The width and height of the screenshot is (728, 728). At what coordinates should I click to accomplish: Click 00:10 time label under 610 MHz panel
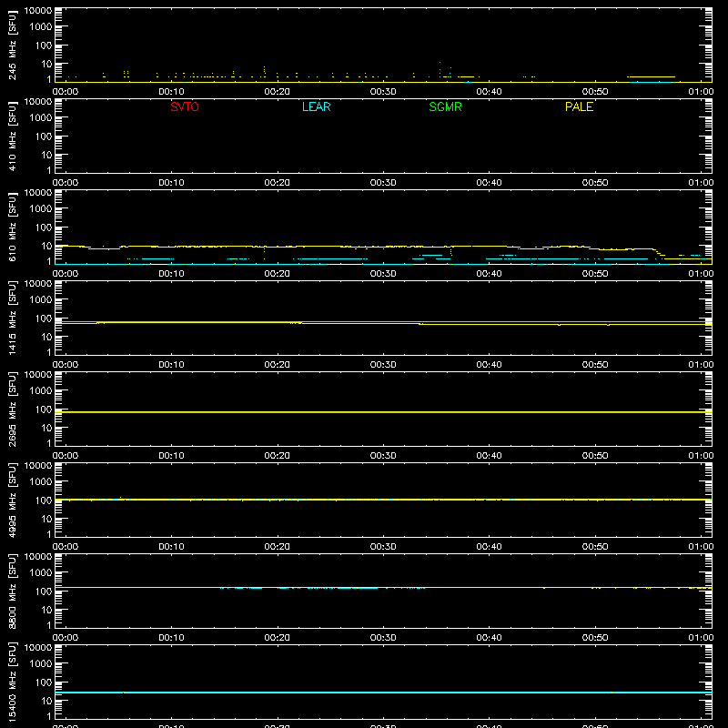click(x=171, y=274)
